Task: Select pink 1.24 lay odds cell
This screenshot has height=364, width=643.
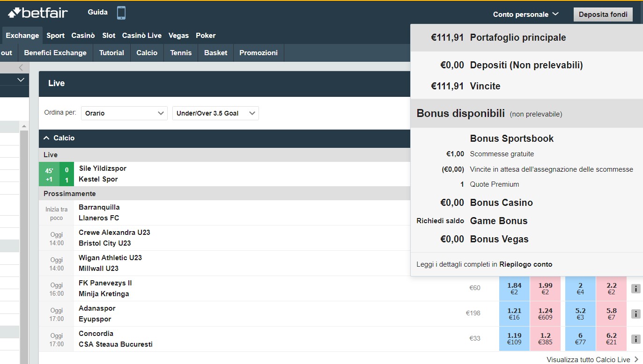Action: coord(546,314)
